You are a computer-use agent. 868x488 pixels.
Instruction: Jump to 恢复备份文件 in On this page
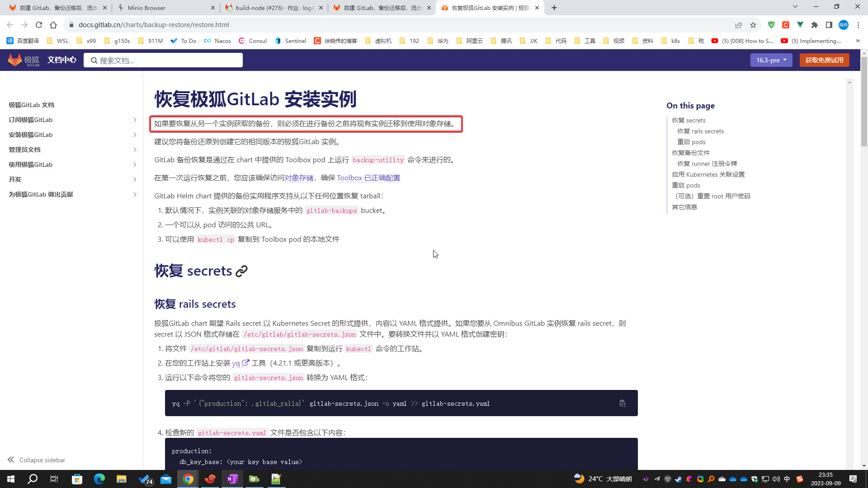pos(691,153)
